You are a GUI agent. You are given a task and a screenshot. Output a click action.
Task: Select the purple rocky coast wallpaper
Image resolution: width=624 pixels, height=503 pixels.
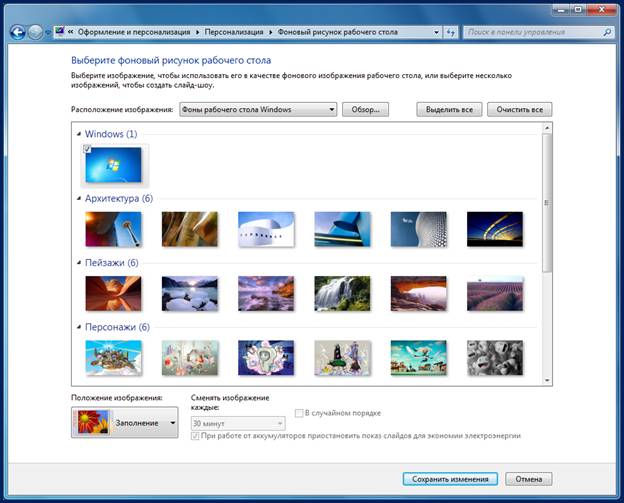point(266,294)
